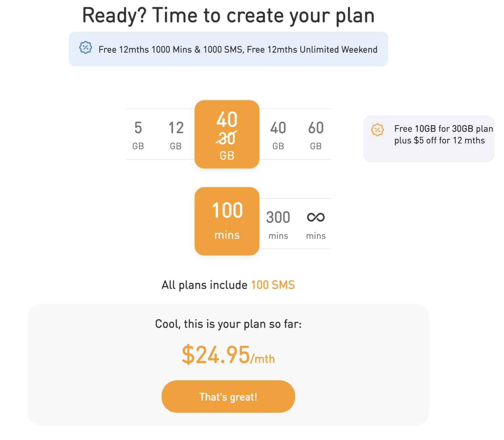This screenshot has height=440, width=504.
Task: Select the 12 GB data option
Action: click(176, 135)
